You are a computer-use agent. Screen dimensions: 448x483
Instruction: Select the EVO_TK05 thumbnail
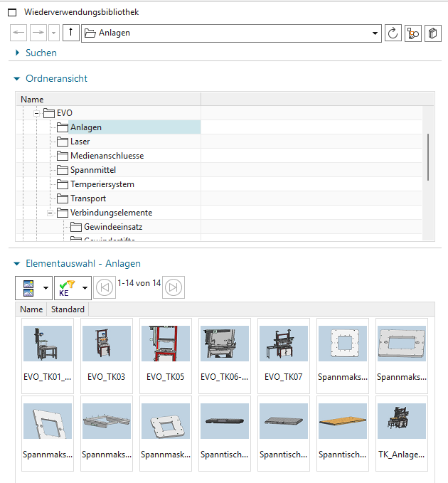(x=166, y=356)
